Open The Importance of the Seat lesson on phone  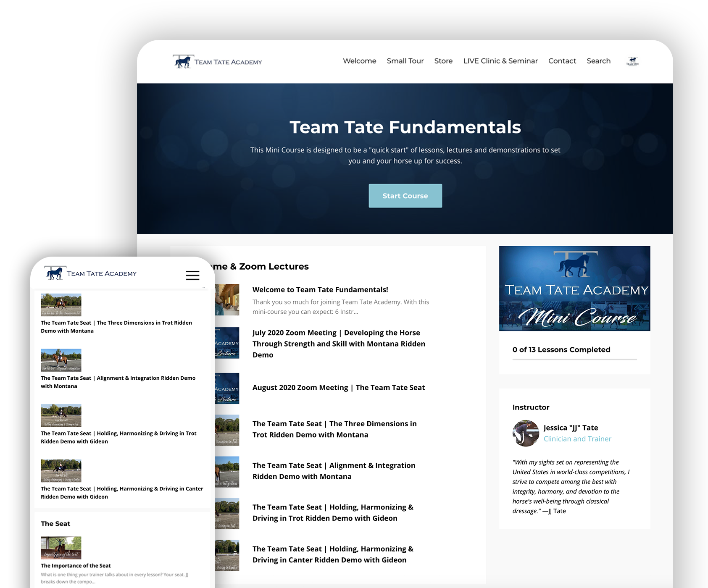coord(76,566)
